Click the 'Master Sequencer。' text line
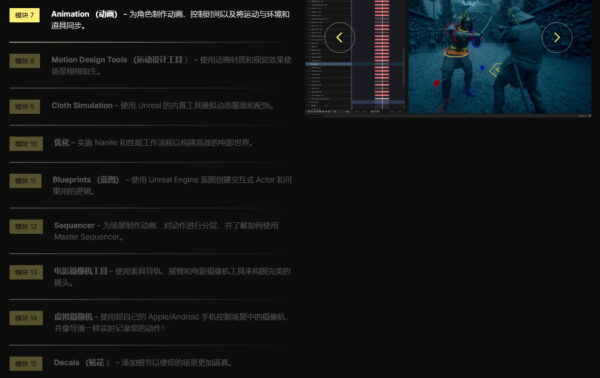 [89, 237]
